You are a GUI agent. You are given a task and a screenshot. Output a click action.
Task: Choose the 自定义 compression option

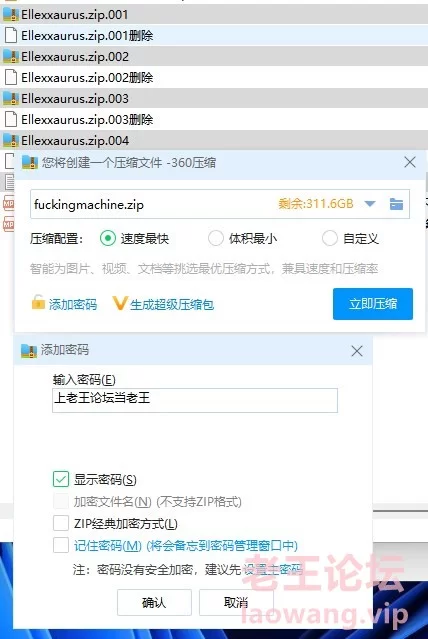(330, 238)
